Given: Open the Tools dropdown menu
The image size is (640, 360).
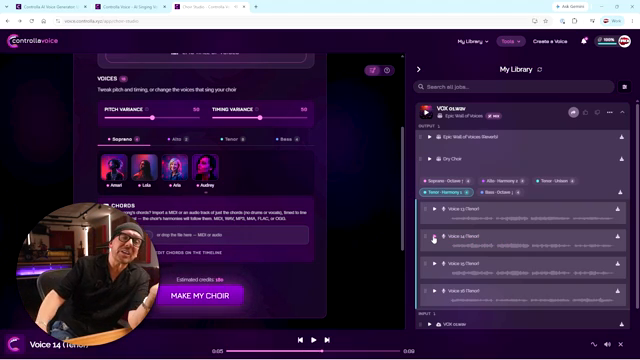Looking at the screenshot, I should tap(511, 41).
